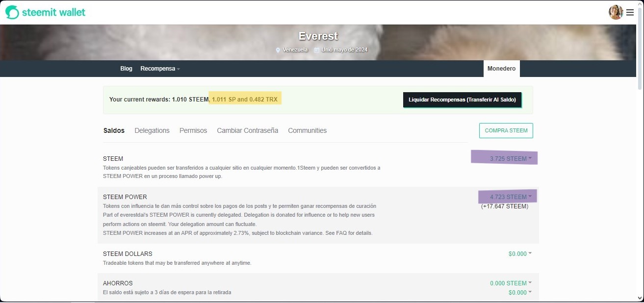Click the (+17.647 STEEM) delegated amount
Image resolution: width=644 pixels, height=303 pixels.
(x=505, y=206)
